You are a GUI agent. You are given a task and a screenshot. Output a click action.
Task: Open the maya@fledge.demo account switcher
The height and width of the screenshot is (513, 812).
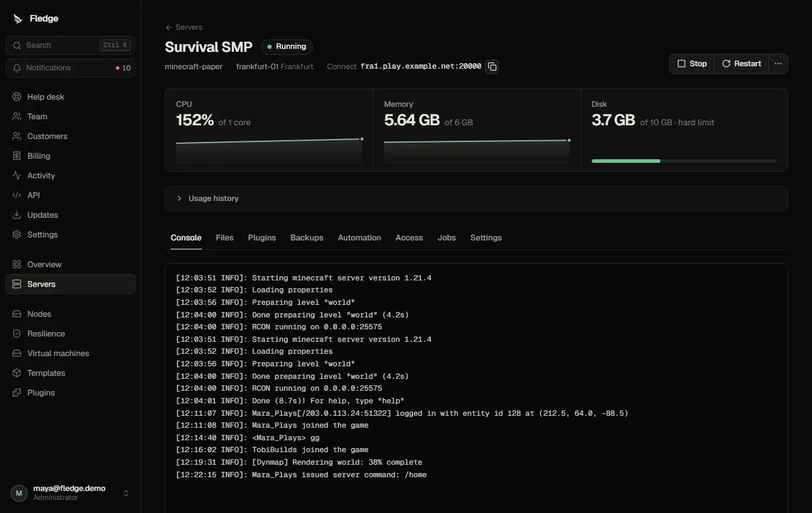pyautogui.click(x=70, y=493)
